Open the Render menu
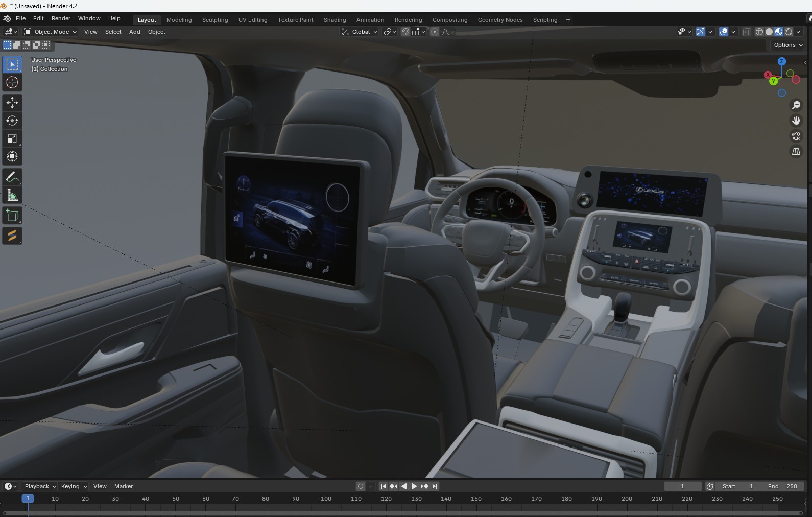The image size is (812, 517). 61,18
